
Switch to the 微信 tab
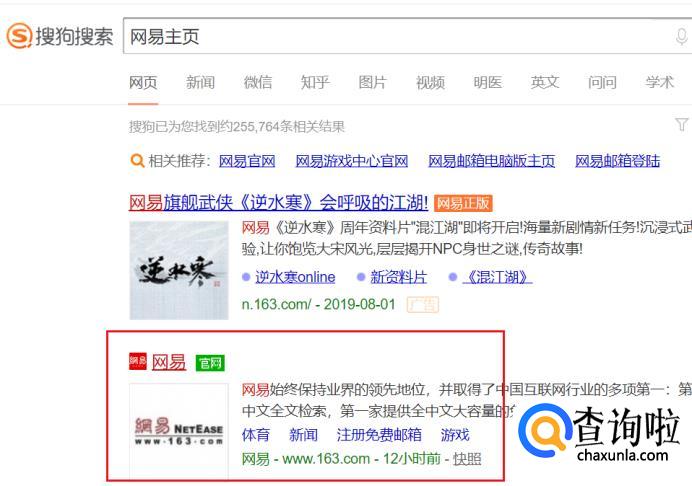(258, 83)
